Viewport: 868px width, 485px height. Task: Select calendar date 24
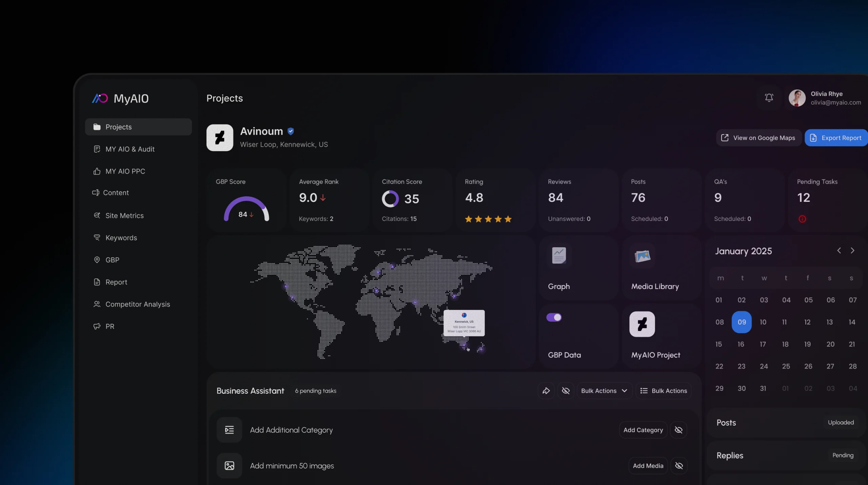(x=764, y=366)
